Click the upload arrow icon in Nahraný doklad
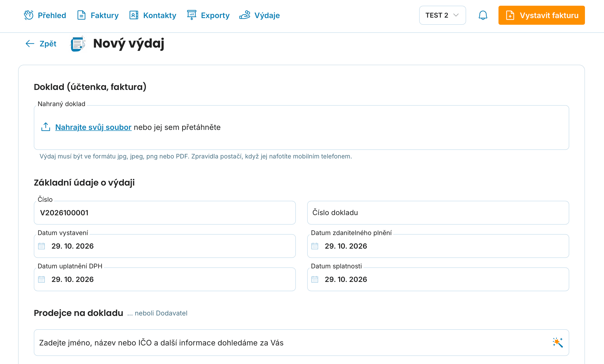The width and height of the screenshot is (604, 364). point(45,127)
